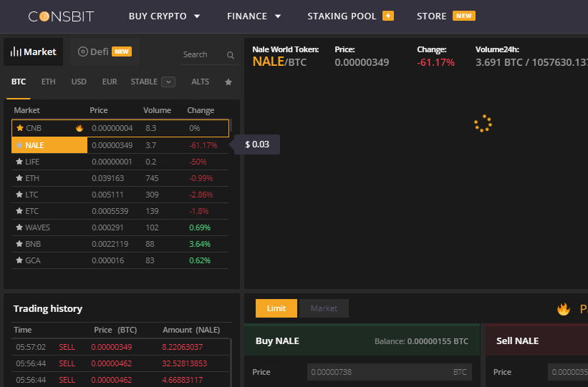Select the STABLE market tab
This screenshot has height=387, width=588.
coord(144,82)
